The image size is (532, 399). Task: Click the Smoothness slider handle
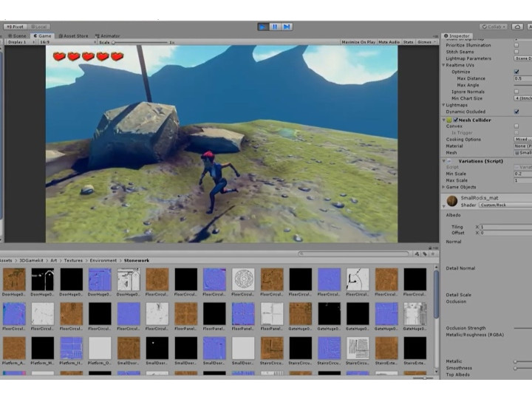[x=516, y=368]
